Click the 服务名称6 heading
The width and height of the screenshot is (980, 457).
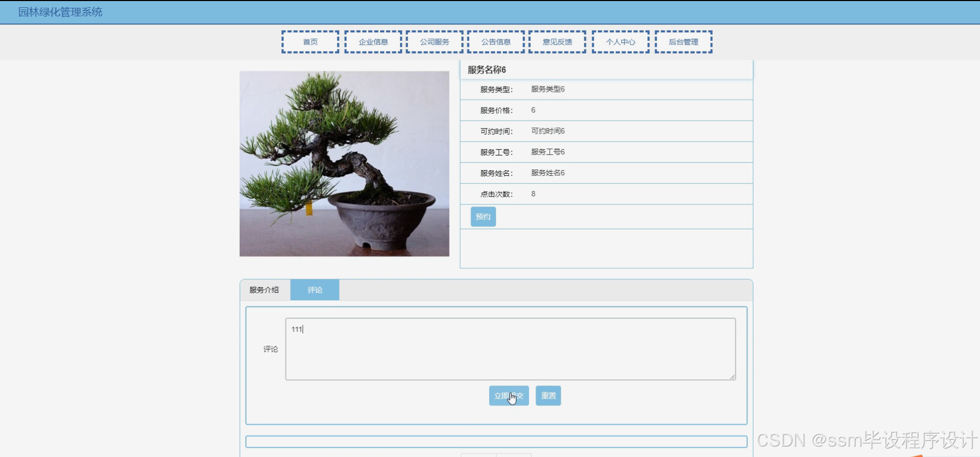487,70
